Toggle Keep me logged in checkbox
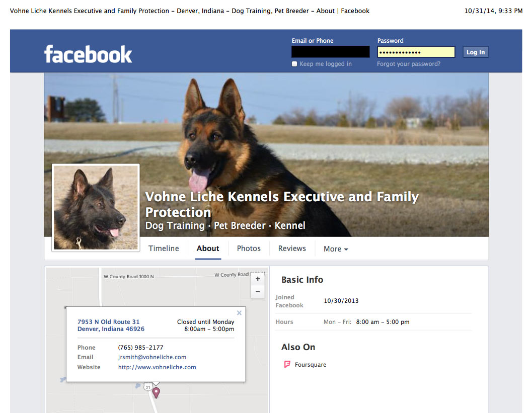 pyautogui.click(x=294, y=64)
